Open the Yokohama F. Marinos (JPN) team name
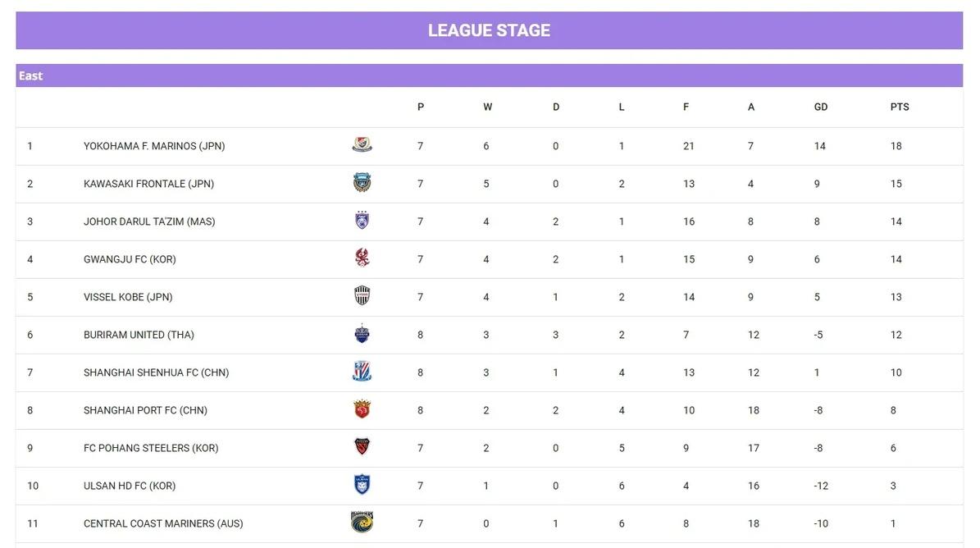 tap(154, 146)
